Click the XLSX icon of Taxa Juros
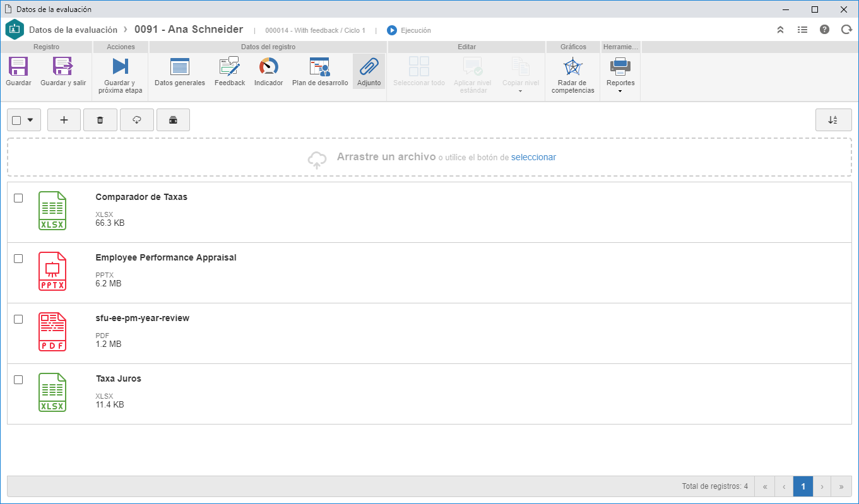 (x=52, y=392)
